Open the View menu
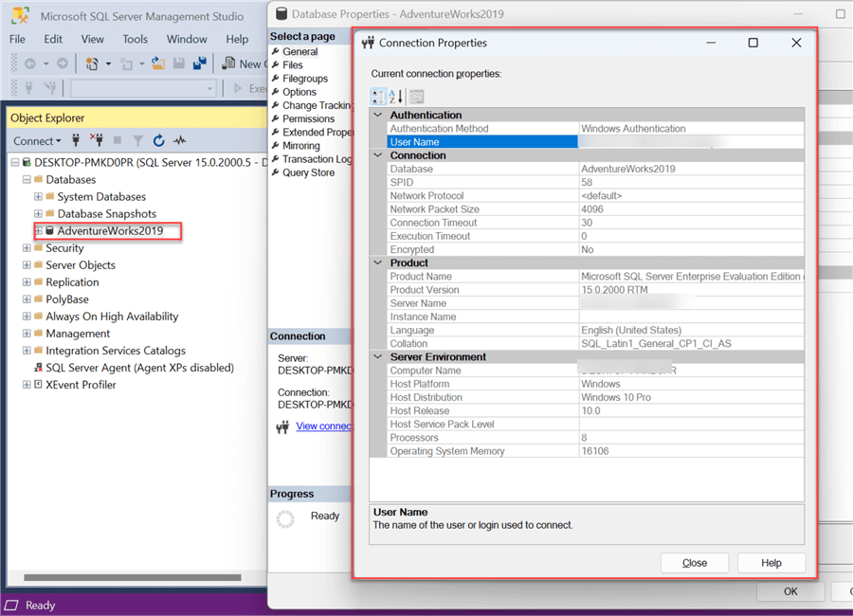 pyautogui.click(x=92, y=39)
